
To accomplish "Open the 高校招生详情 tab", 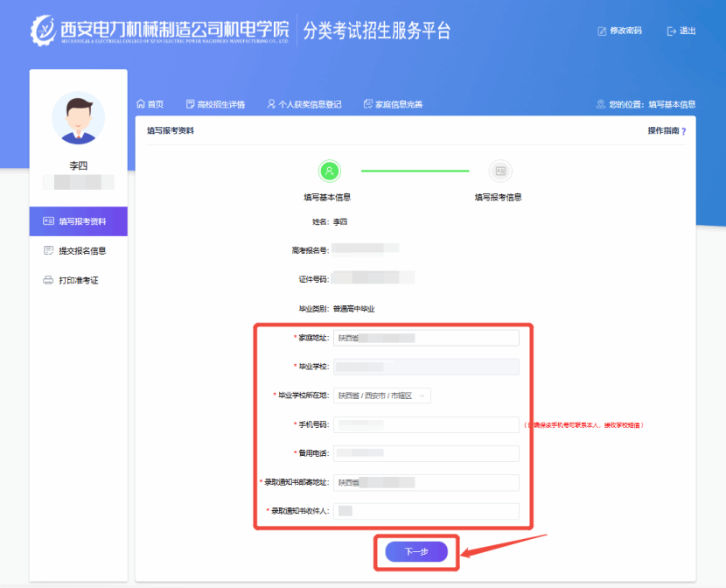I will 220,104.
